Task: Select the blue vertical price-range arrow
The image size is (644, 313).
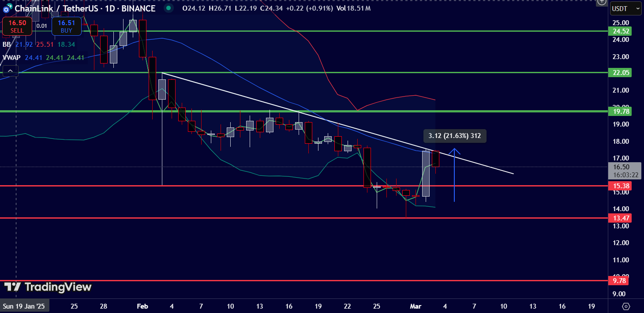Action: point(454,175)
